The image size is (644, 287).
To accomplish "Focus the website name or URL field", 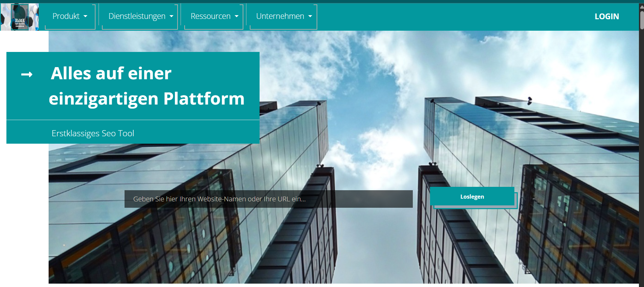I will [x=268, y=199].
